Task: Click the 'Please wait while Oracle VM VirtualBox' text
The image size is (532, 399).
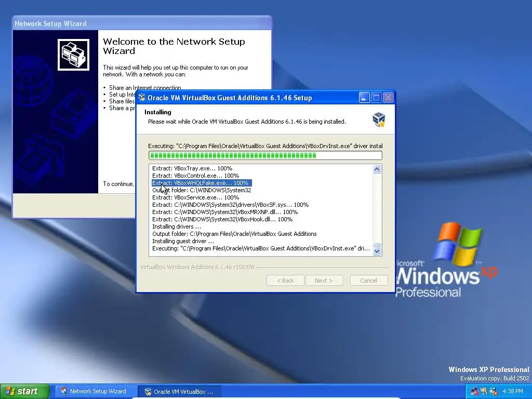Action: tap(247, 122)
